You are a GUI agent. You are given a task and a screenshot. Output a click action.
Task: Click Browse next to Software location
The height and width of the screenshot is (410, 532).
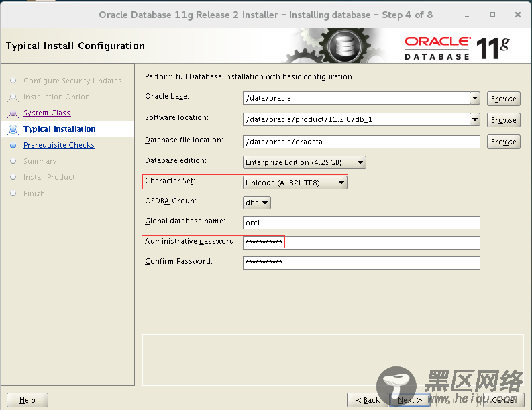point(504,120)
